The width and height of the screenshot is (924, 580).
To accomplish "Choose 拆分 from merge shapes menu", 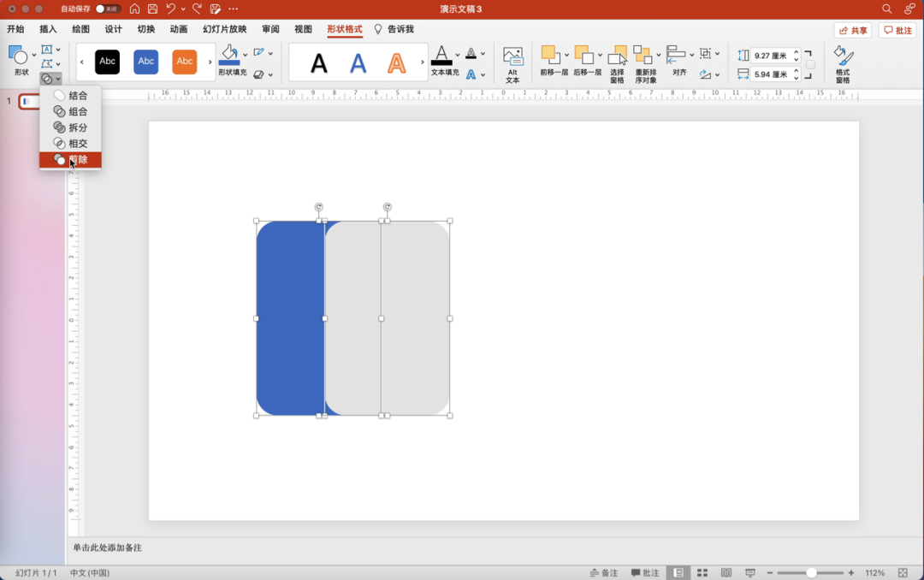I will click(x=71, y=127).
